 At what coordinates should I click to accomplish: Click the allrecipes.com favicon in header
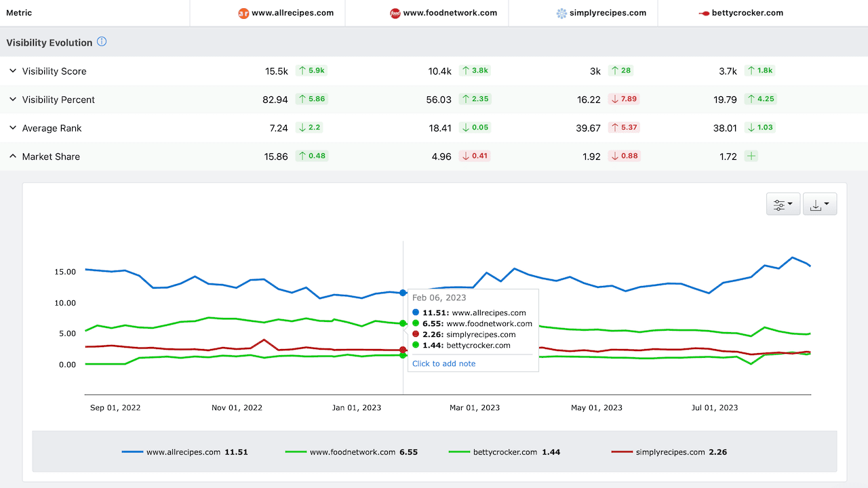243,13
